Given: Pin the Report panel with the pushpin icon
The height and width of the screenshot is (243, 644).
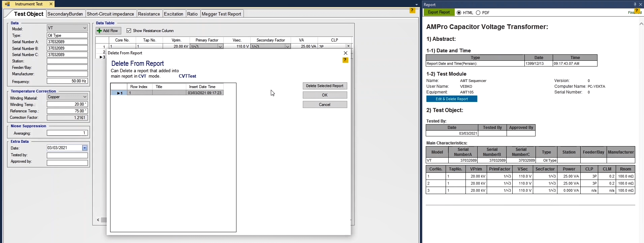Looking at the screenshot, I should pos(635,4).
